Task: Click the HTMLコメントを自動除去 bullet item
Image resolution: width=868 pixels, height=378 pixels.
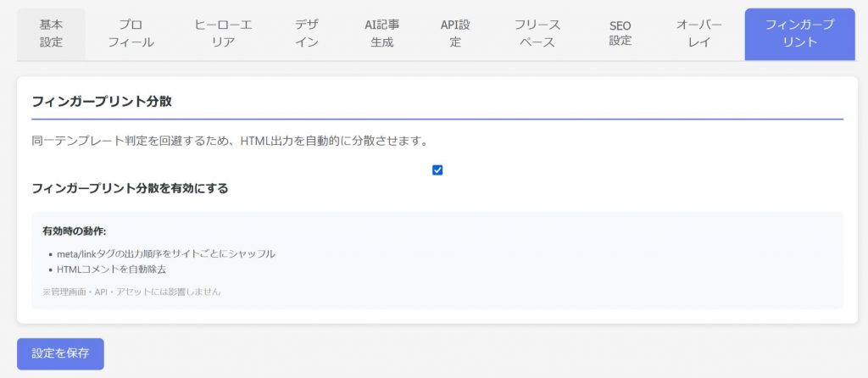Action: tap(112, 269)
